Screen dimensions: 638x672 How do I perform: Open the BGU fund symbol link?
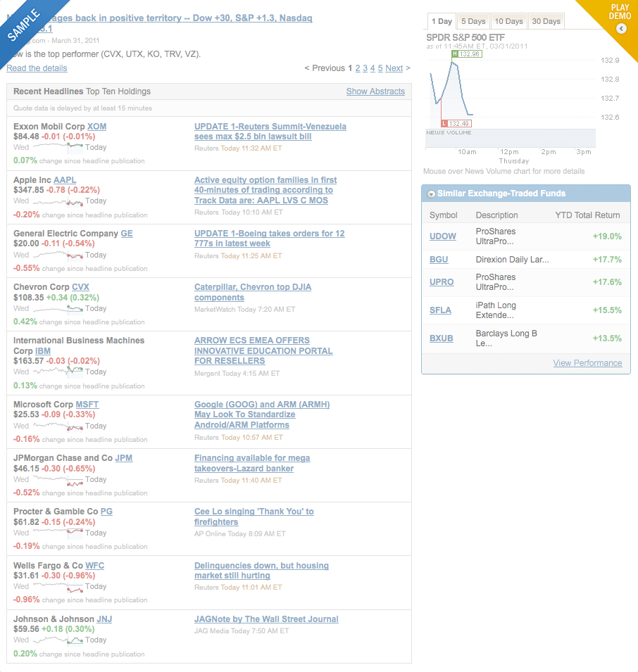(x=439, y=259)
